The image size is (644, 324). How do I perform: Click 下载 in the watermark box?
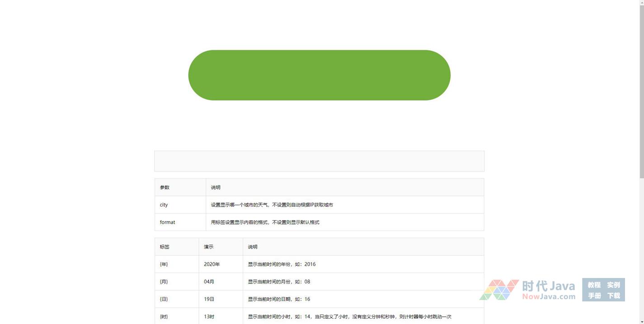pyautogui.click(x=613, y=296)
